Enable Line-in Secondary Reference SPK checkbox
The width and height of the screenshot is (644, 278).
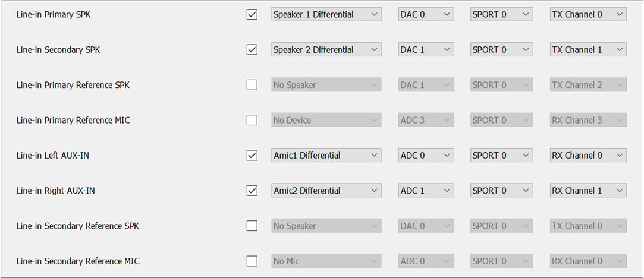pos(252,226)
